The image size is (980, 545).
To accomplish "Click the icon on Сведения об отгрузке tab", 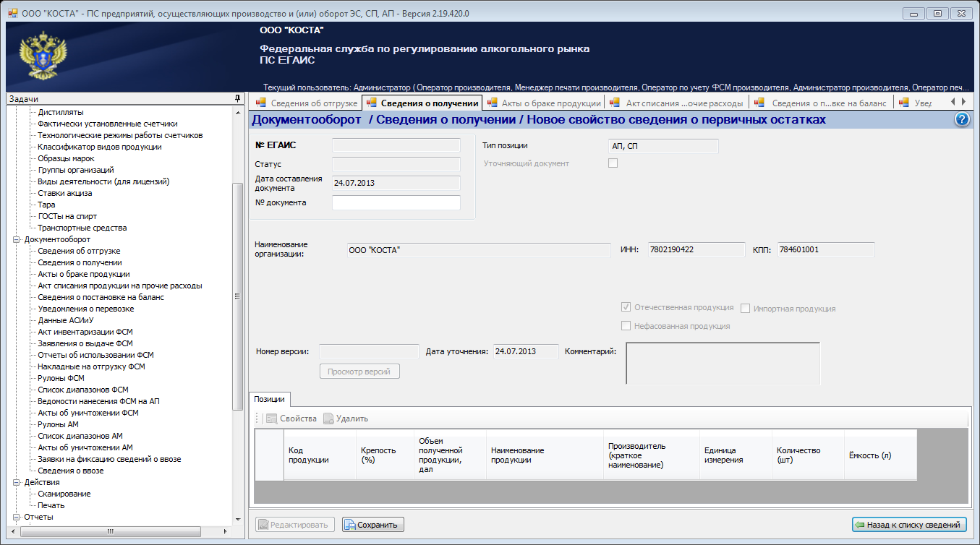I will tap(261, 103).
